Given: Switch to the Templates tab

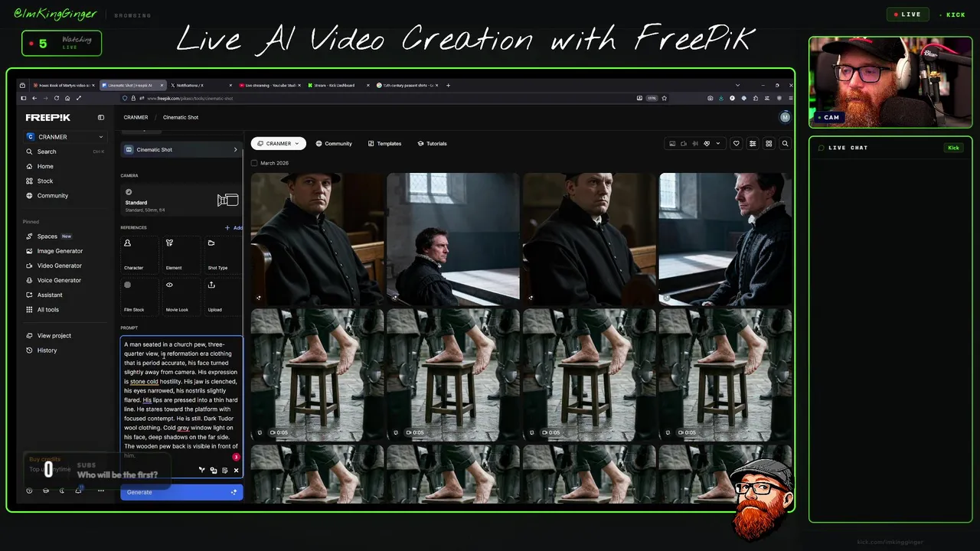Looking at the screenshot, I should (x=384, y=143).
